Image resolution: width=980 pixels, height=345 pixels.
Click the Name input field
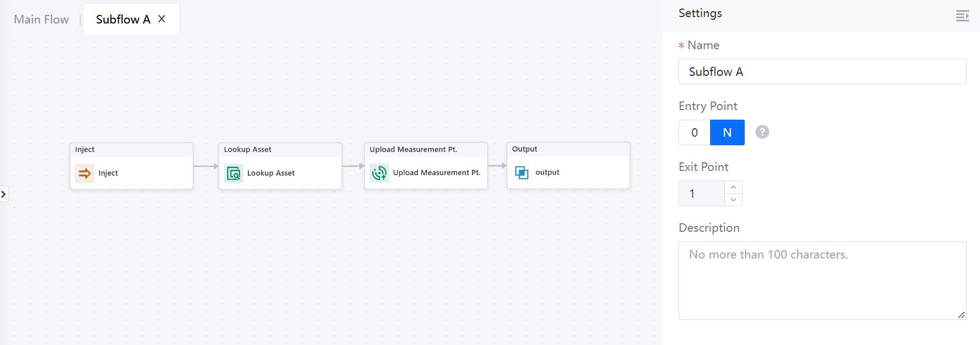(822, 72)
